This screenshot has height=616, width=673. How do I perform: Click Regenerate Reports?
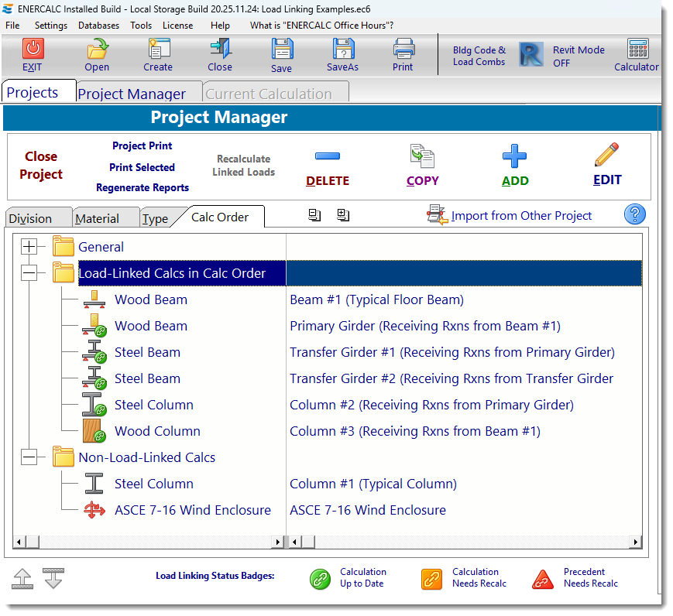pos(142,187)
